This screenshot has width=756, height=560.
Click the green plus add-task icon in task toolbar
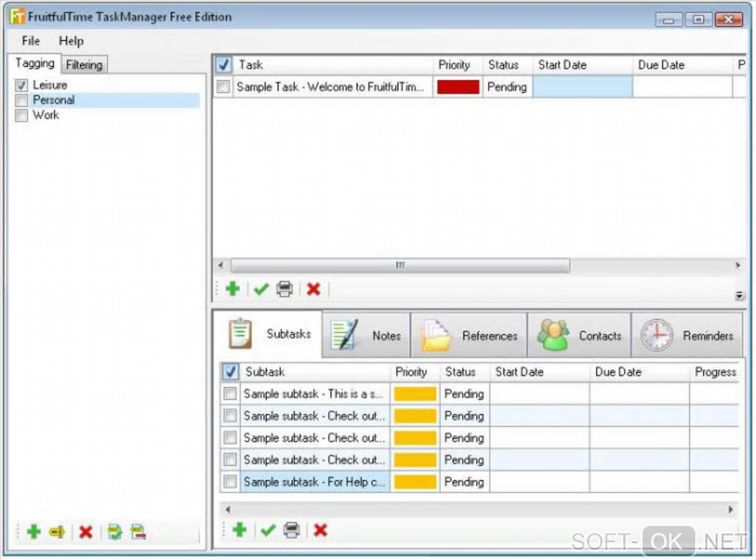(x=233, y=289)
